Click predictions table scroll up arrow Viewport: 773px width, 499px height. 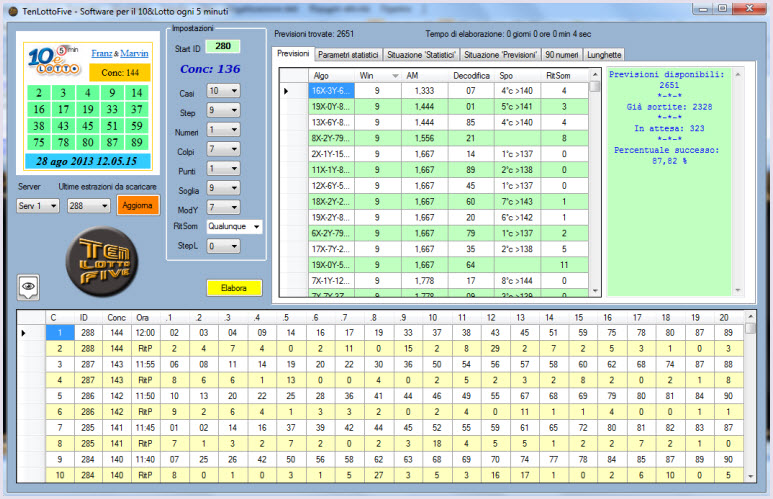[595, 74]
